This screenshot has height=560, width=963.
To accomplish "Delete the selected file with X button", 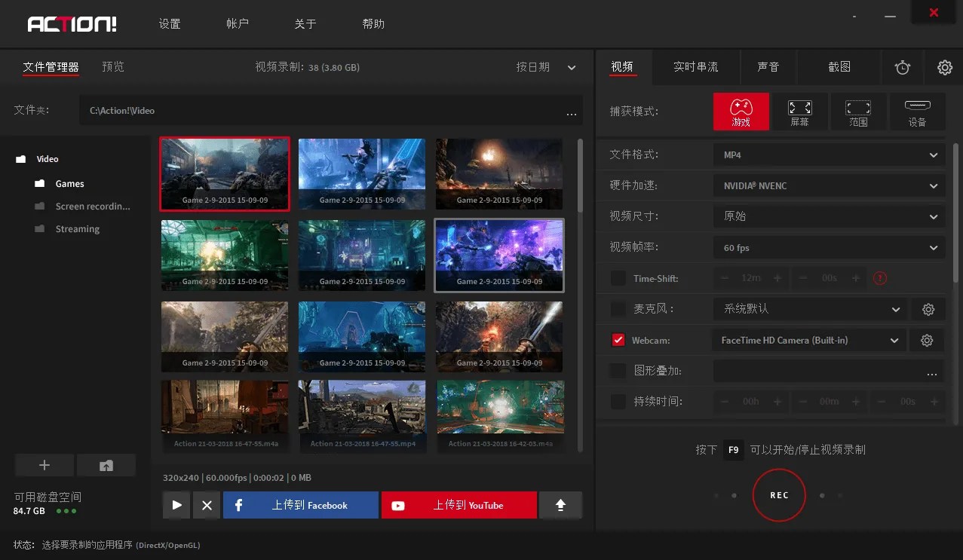I will (x=207, y=505).
